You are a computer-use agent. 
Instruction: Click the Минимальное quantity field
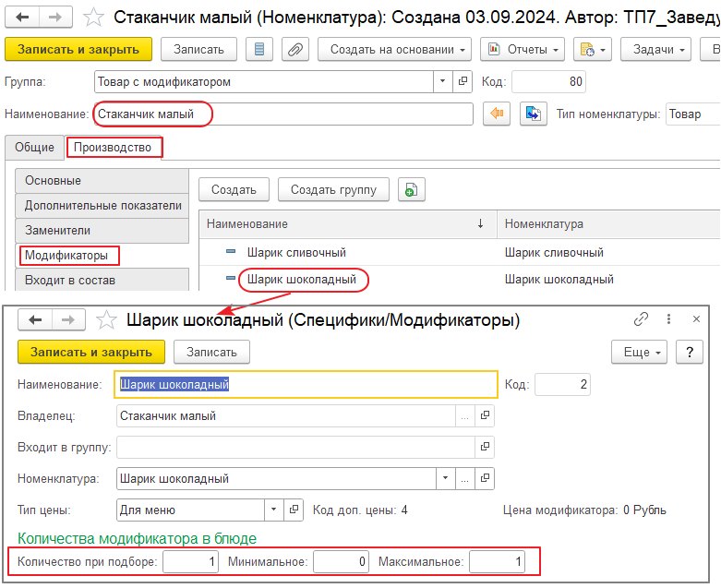[x=341, y=561]
